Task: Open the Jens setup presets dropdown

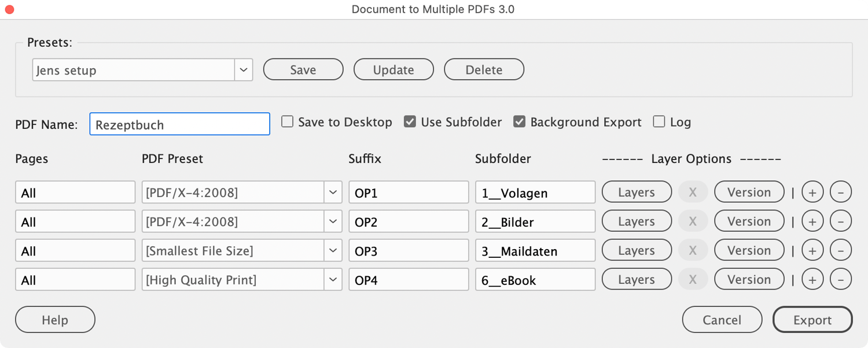Action: (x=244, y=70)
